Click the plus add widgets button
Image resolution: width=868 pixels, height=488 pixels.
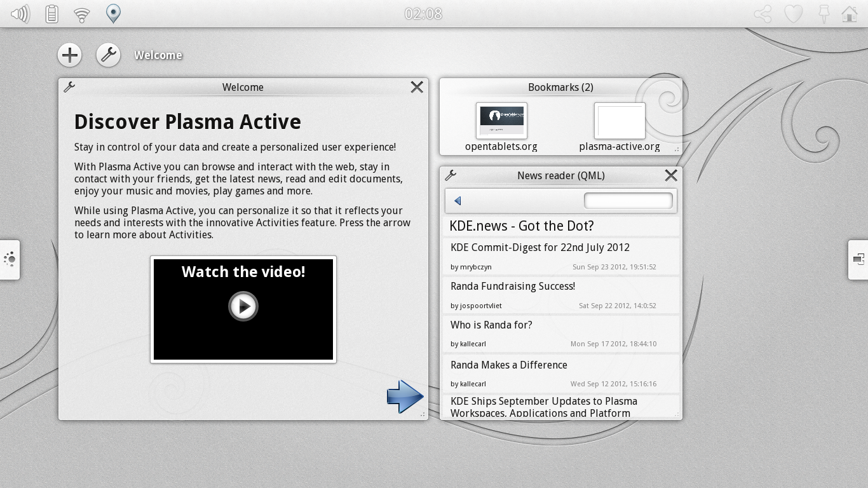(x=70, y=55)
